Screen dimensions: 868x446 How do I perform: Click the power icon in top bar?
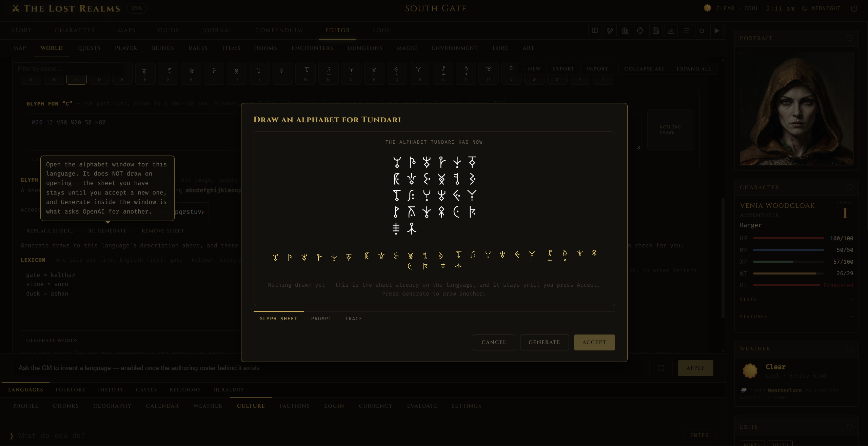(854, 8)
